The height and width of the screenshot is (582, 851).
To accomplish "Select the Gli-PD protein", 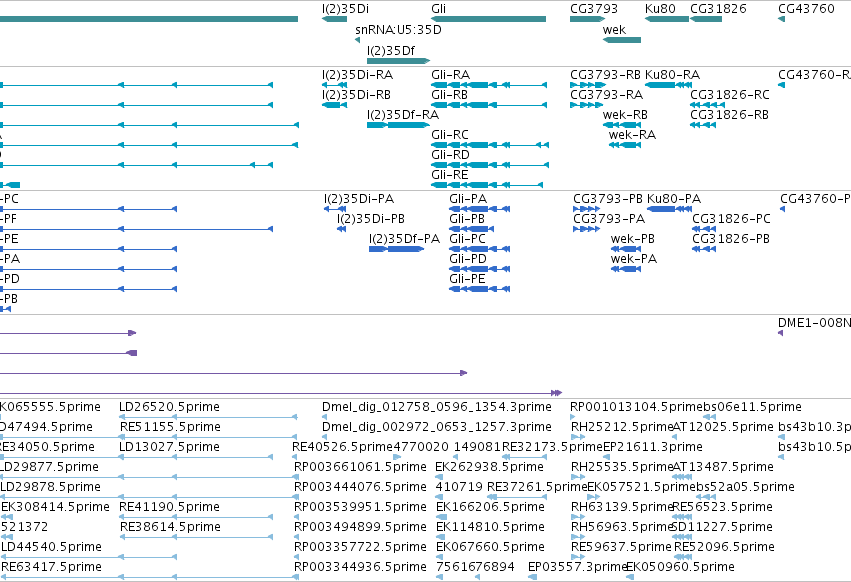I will tap(479, 269).
